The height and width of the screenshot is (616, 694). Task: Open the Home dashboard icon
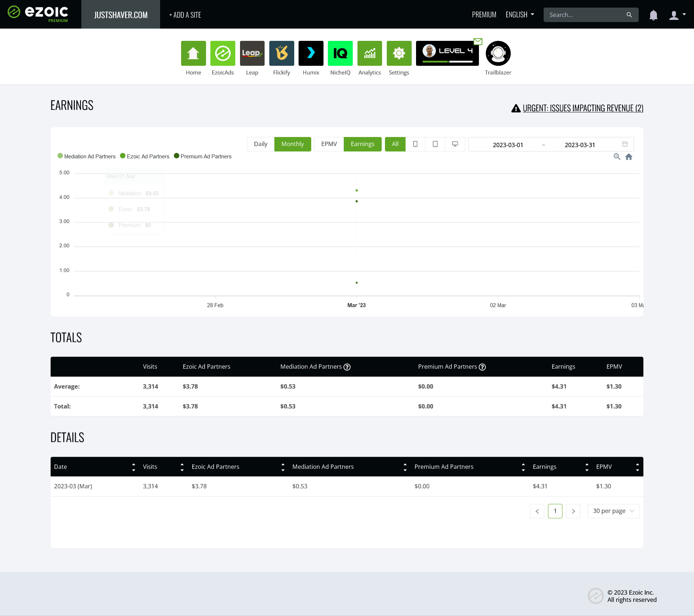193,53
